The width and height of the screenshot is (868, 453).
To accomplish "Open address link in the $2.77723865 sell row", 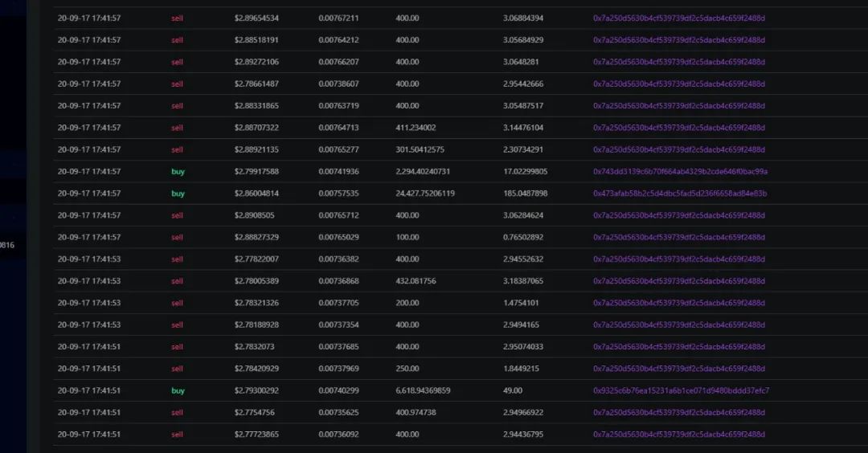I will coord(678,435).
